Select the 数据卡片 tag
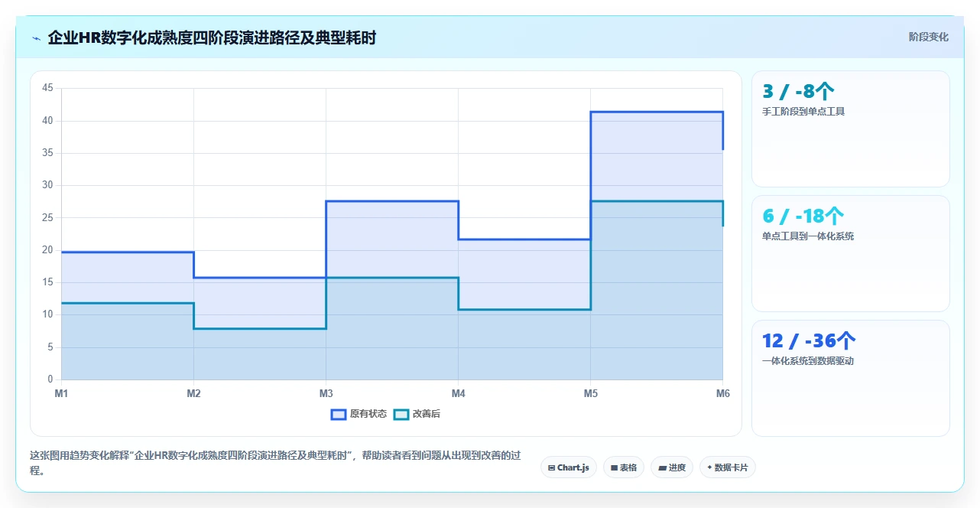Screen dimensions: 980x508 tap(728, 467)
